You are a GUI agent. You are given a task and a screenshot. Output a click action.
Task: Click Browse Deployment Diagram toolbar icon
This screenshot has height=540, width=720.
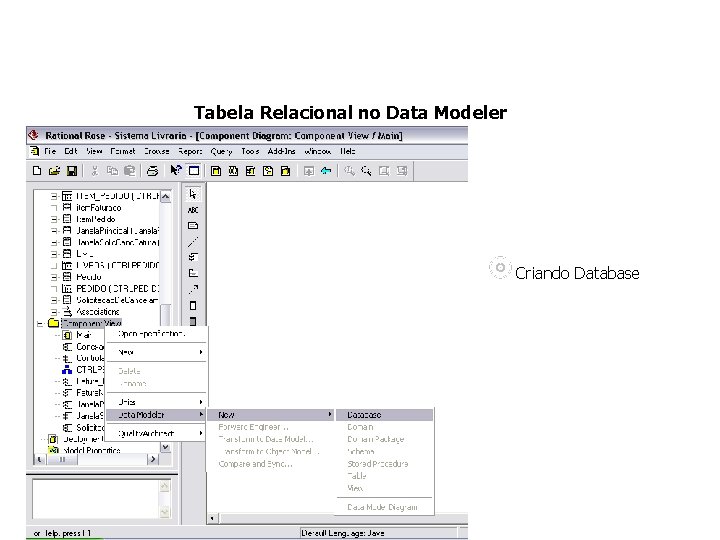click(285, 171)
